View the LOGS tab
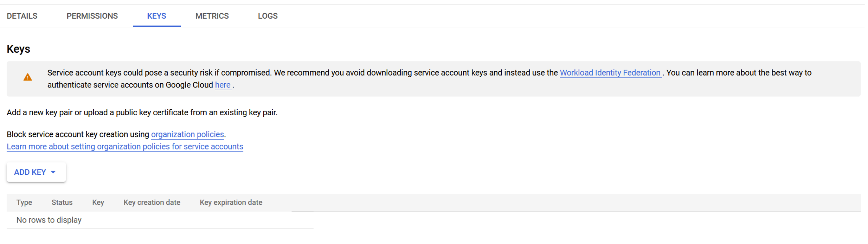The width and height of the screenshot is (868, 244). [x=268, y=16]
